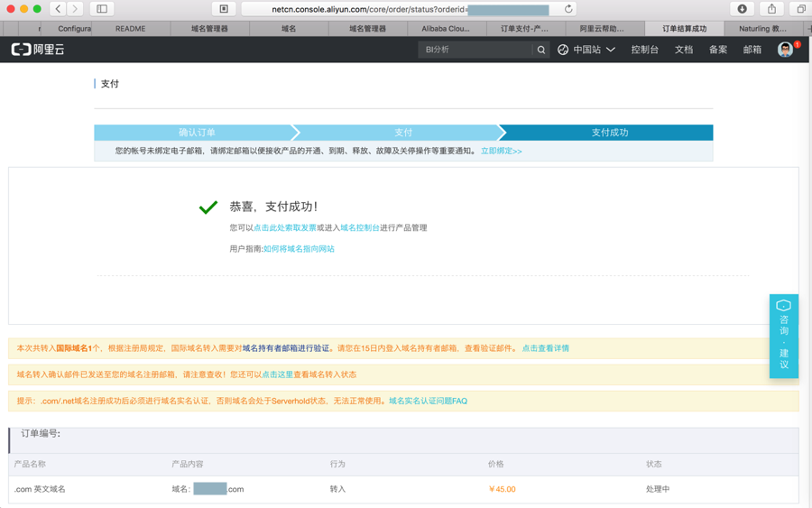Show all tabs overview icon
812x508 pixels.
[x=801, y=9]
